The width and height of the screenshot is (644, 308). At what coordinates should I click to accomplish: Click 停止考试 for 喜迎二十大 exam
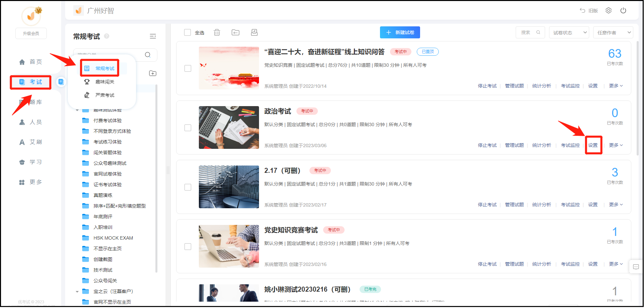[x=487, y=86]
